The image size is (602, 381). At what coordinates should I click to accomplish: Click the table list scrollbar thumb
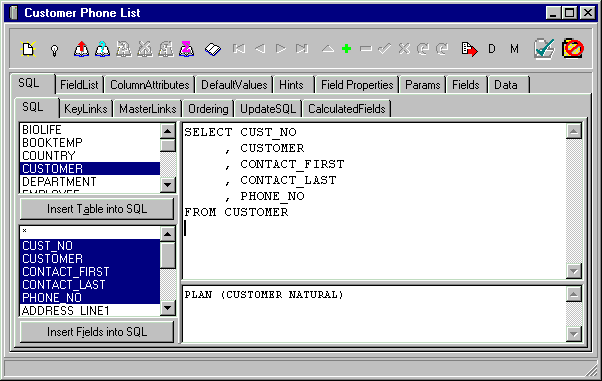point(168,146)
